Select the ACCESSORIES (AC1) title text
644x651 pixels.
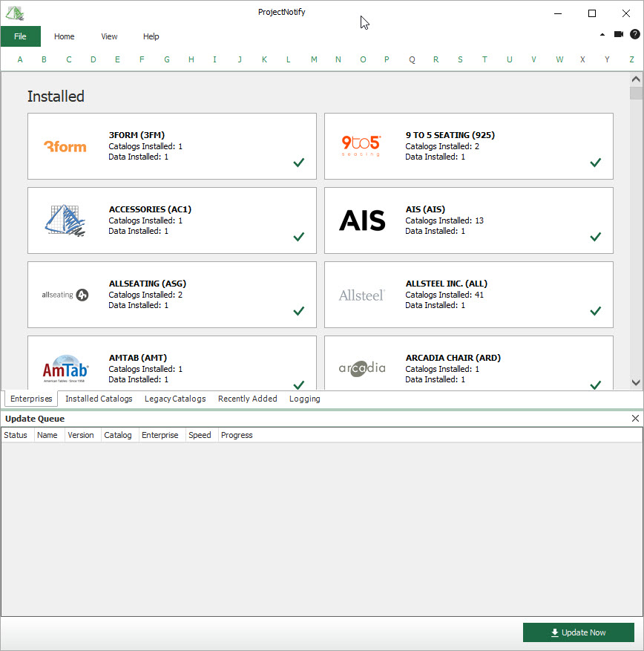150,209
